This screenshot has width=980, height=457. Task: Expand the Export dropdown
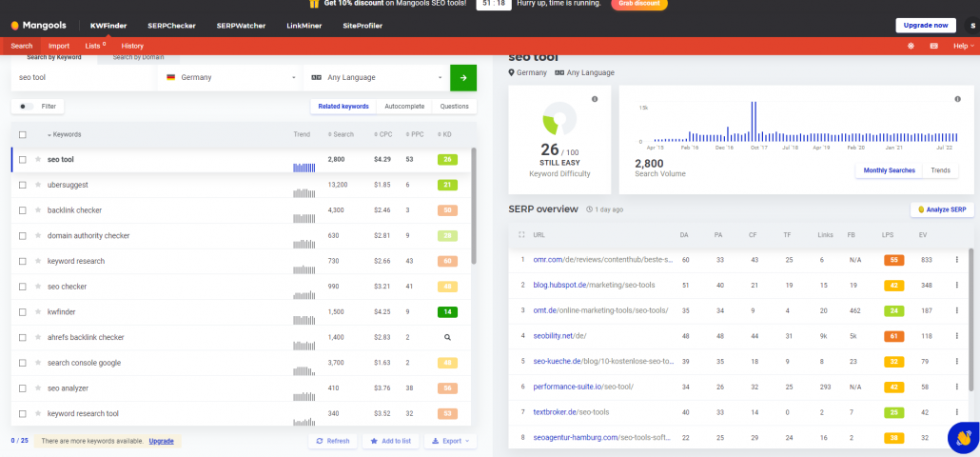[450, 441]
